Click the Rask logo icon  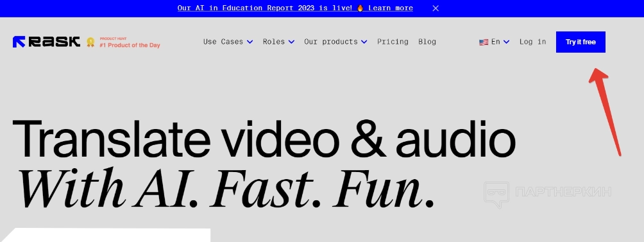coord(19,42)
